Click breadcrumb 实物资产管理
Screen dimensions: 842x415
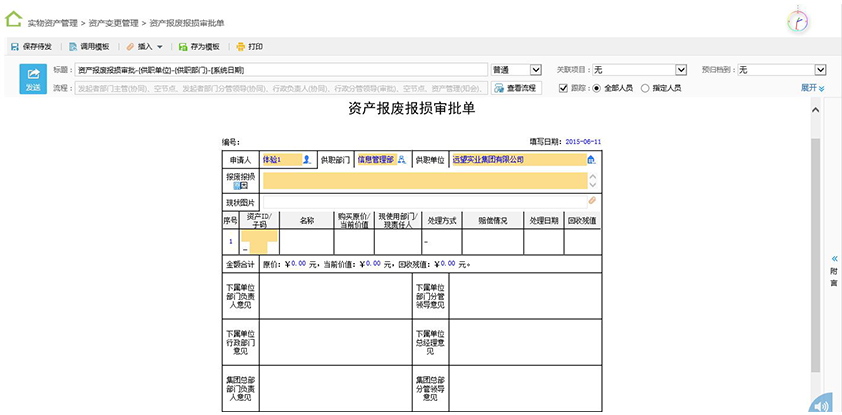click(x=53, y=23)
